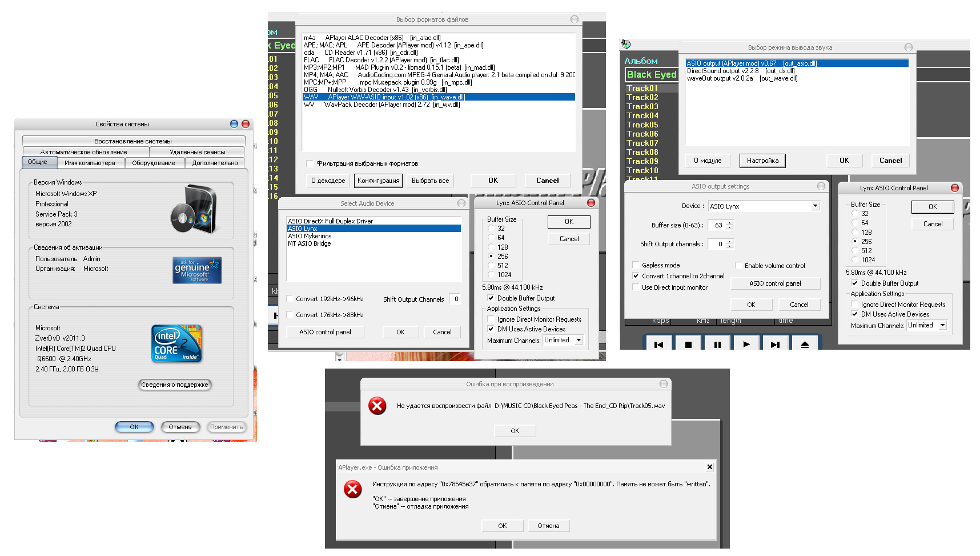Viewport: 980px width, 556px height.
Task: Click Выбрать все button
Action: click(x=430, y=181)
